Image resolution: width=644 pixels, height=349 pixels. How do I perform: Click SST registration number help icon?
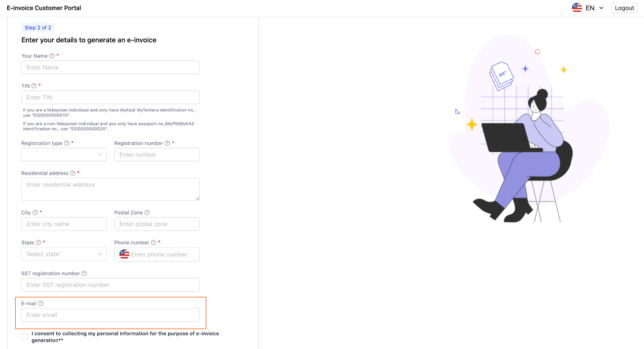click(84, 273)
